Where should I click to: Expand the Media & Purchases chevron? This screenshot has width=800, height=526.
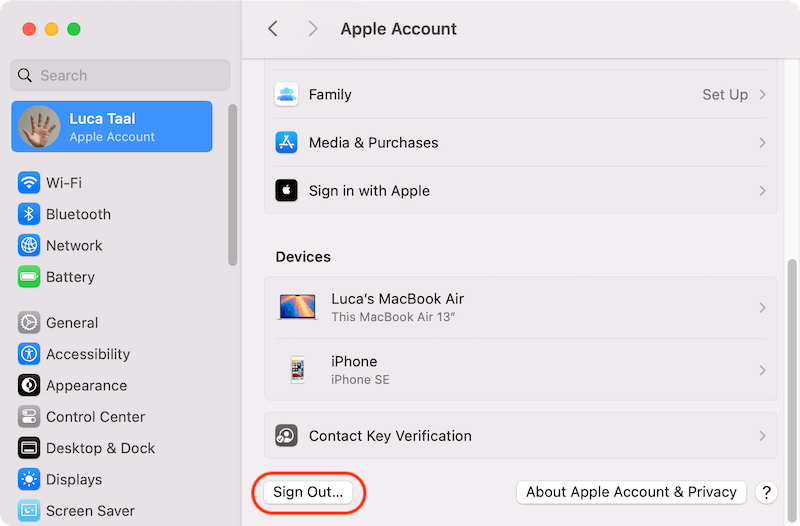coord(762,142)
